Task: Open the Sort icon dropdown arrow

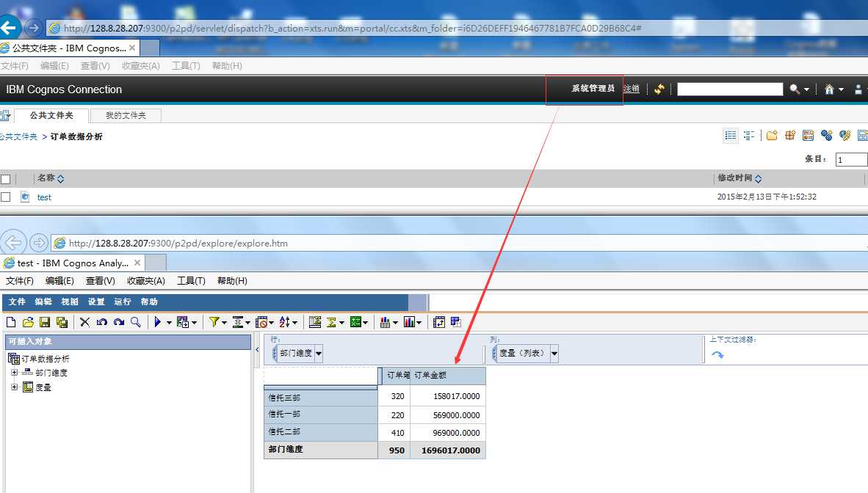Action: pos(295,323)
